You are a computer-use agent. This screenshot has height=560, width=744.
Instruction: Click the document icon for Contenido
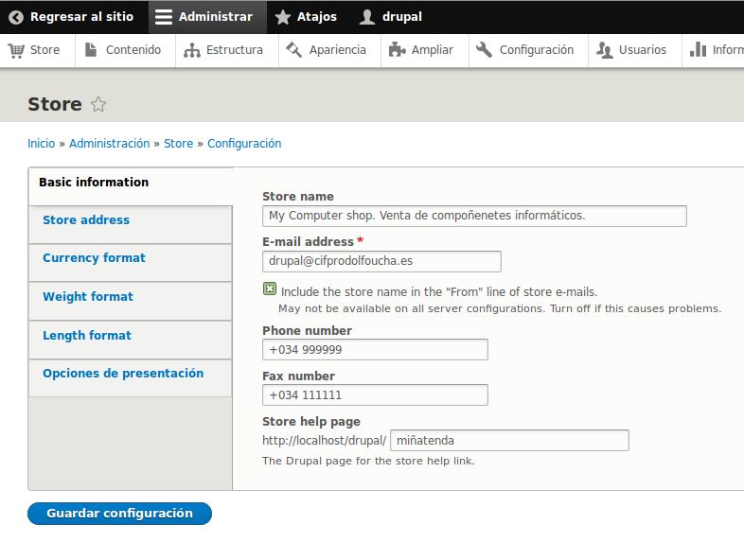tap(91, 50)
